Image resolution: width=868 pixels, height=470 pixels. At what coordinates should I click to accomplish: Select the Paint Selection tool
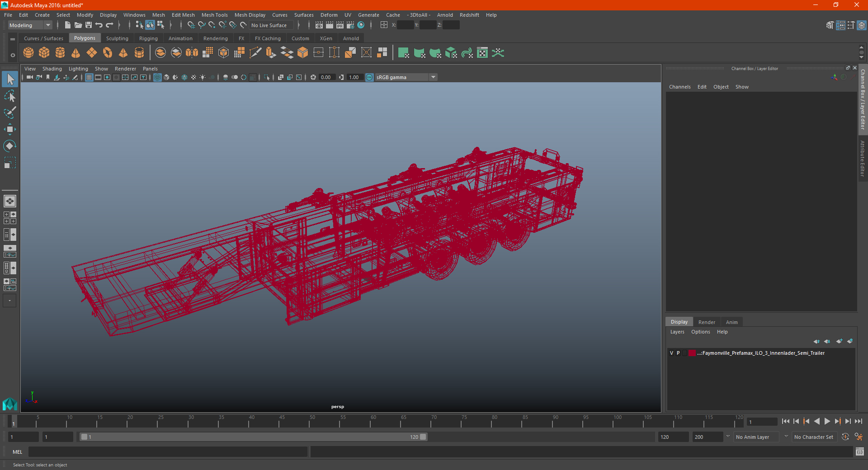tap(9, 113)
